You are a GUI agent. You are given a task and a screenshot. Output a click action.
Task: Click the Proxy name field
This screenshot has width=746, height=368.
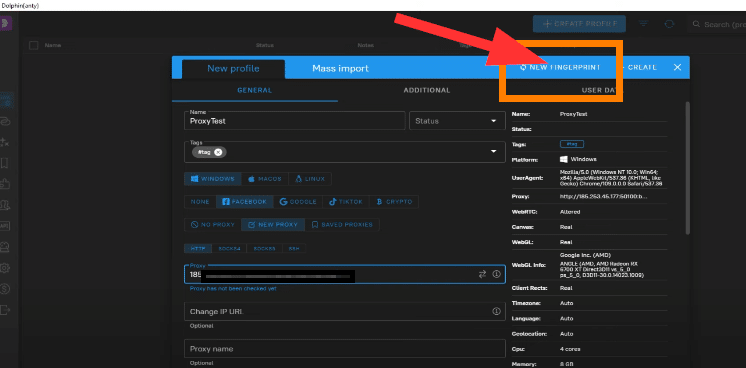345,348
